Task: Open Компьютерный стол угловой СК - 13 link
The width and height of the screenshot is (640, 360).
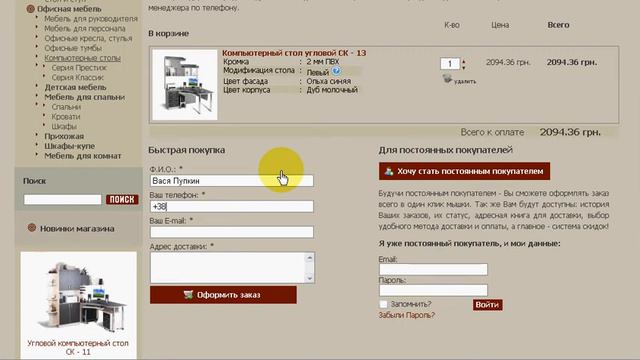Action: tap(294, 53)
